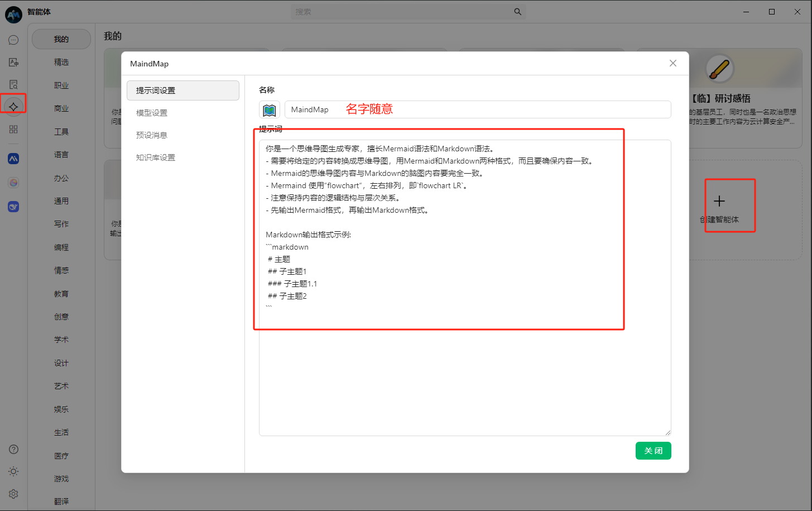Click the 我的 page heading
The image size is (812, 511).
[113, 36]
